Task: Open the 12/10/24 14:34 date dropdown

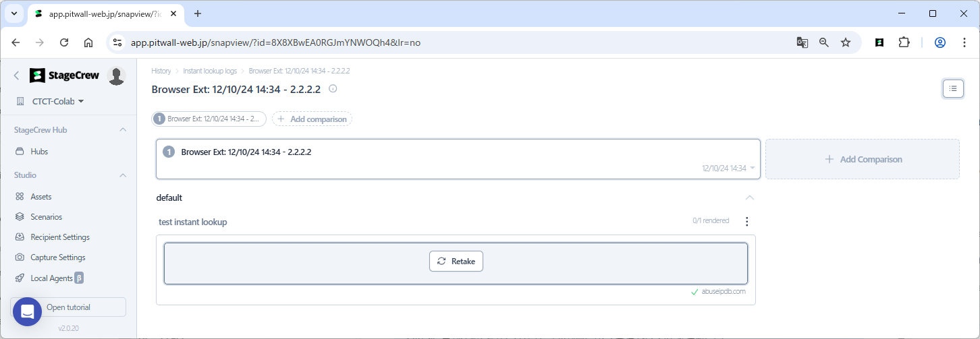Action: coord(728,168)
